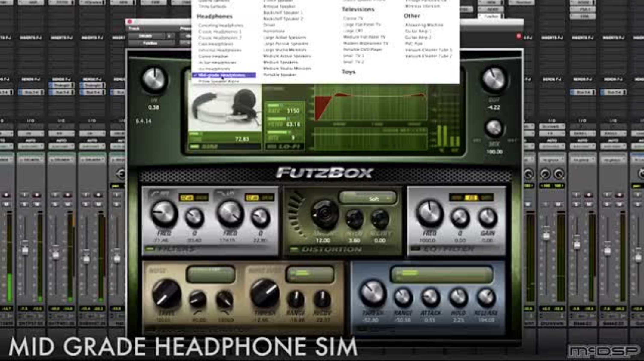644x361 pixels.
Task: Click the mix value 100.00
Action: (494, 152)
